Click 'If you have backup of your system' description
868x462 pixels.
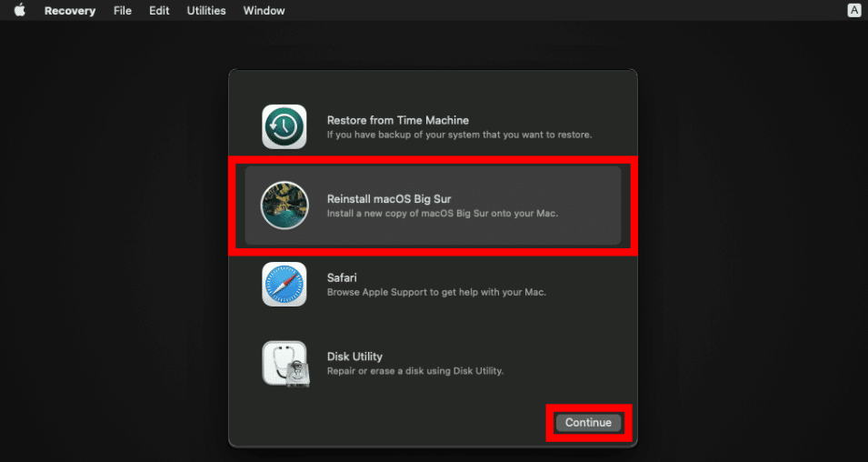point(460,135)
